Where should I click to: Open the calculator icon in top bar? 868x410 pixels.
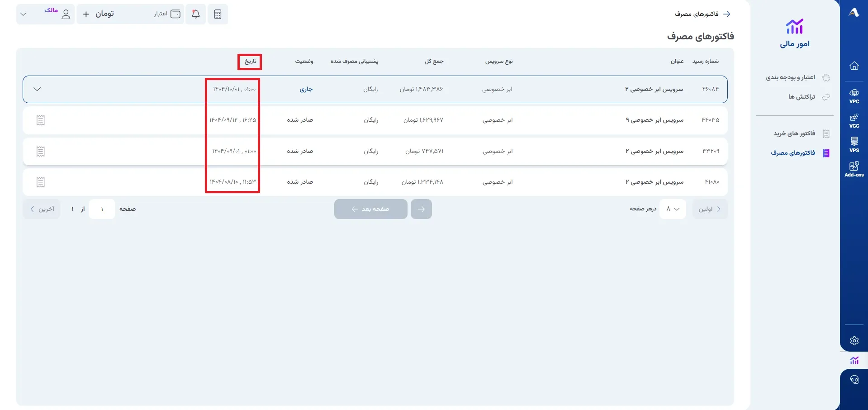pyautogui.click(x=218, y=14)
